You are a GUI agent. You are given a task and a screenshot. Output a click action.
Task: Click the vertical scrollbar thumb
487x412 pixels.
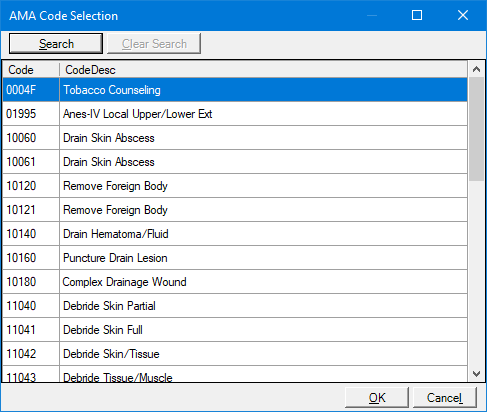[x=476, y=129]
